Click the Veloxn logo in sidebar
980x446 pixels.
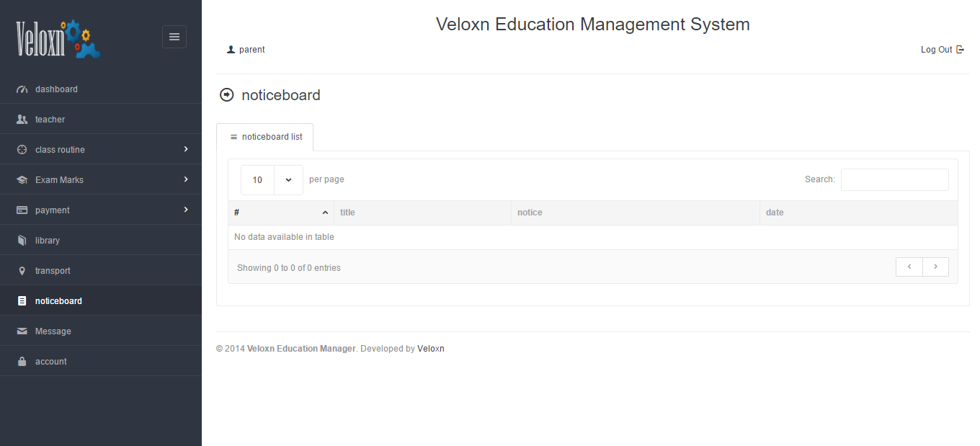58,39
